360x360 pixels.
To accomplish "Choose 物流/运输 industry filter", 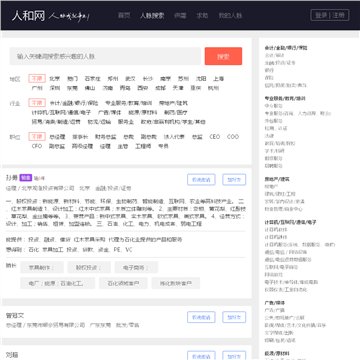I will [x=99, y=122].
